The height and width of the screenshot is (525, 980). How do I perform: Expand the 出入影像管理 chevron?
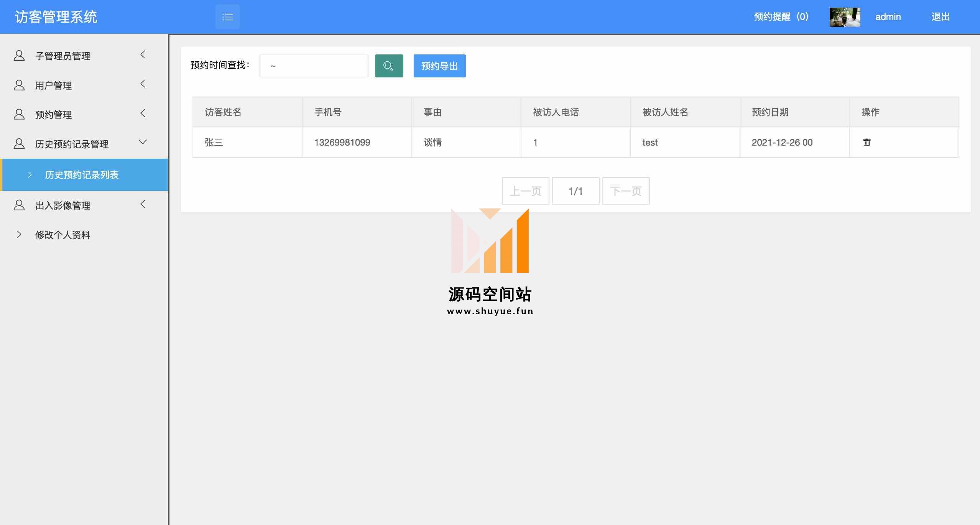(143, 204)
